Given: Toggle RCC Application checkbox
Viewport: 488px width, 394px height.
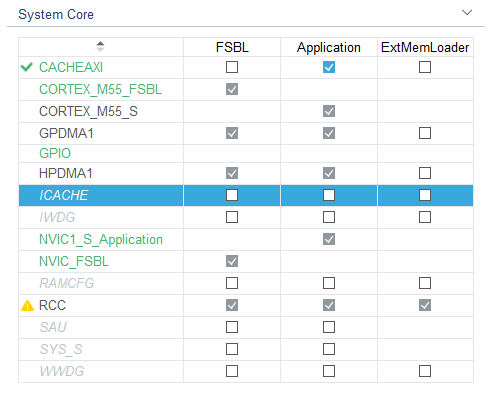Looking at the screenshot, I should (x=329, y=305).
